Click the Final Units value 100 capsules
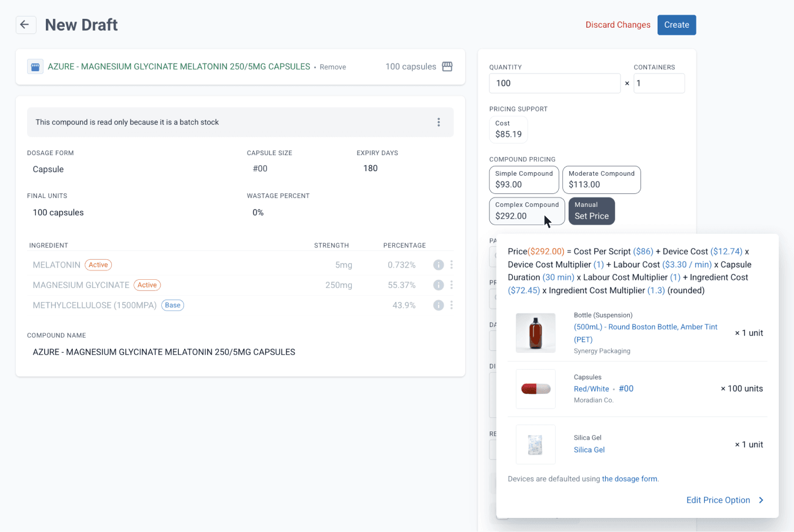The image size is (794, 532). [x=58, y=213]
